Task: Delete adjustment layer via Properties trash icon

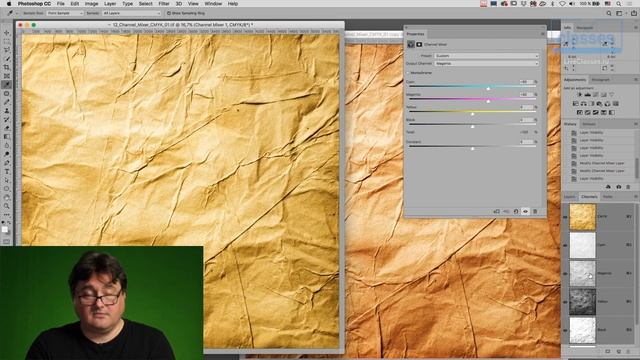Action: point(535,211)
